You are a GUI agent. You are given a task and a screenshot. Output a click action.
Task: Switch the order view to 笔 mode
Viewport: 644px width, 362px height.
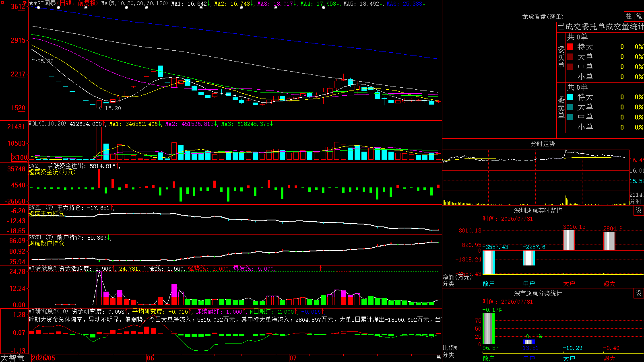click(x=639, y=16)
